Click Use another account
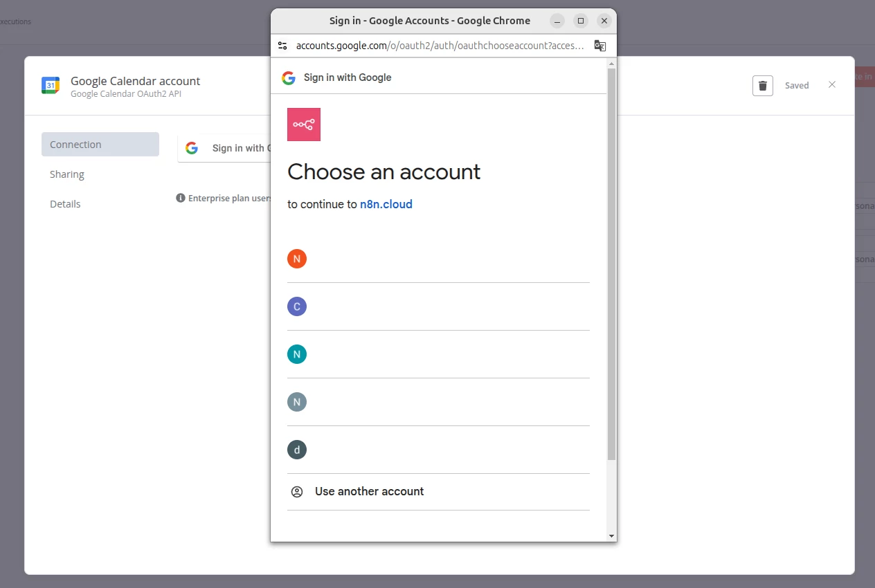 click(369, 491)
